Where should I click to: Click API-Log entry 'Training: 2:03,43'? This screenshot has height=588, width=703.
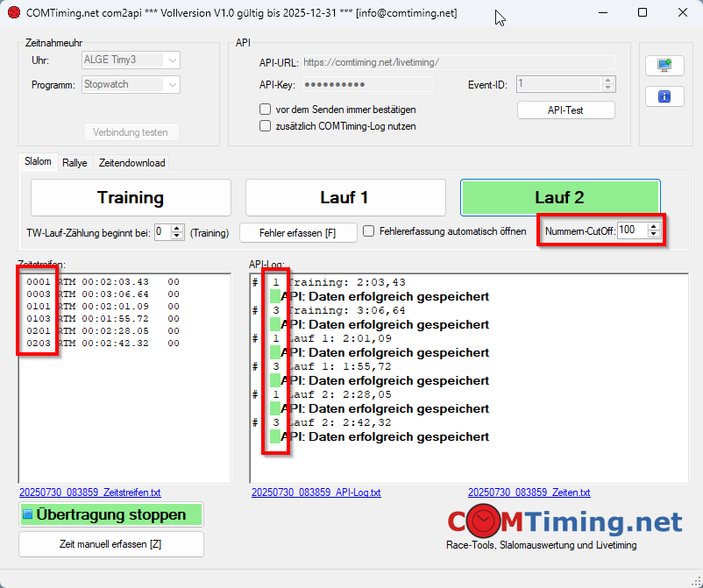[345, 282]
